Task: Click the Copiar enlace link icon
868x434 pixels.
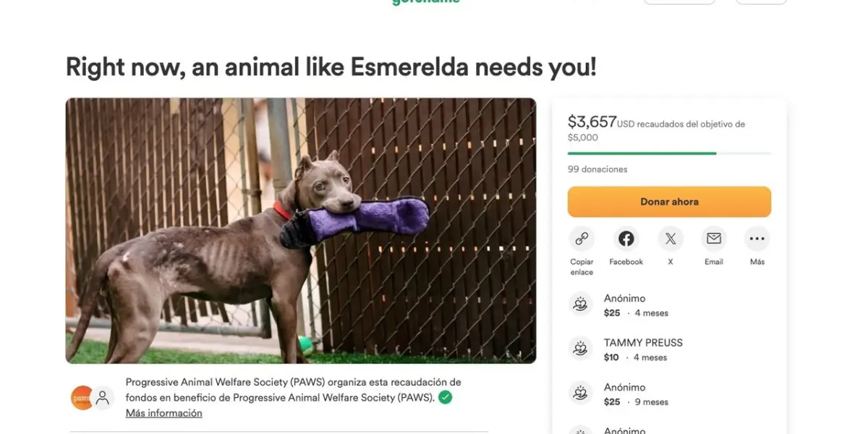Action: click(582, 239)
